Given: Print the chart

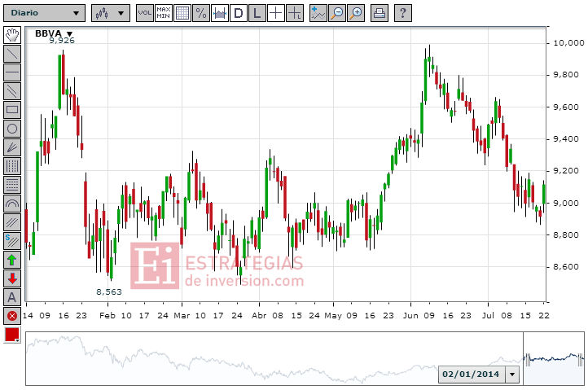Looking at the screenshot, I should [380, 13].
